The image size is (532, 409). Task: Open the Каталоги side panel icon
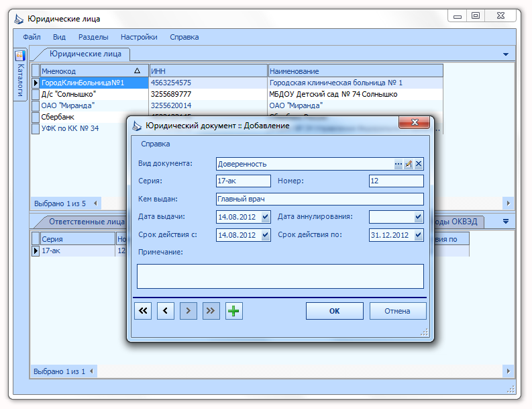tap(20, 56)
